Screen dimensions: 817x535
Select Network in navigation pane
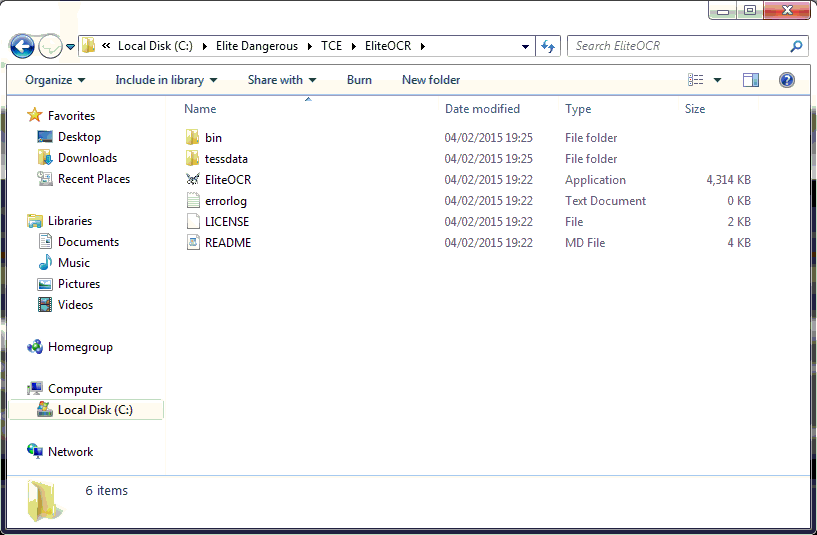click(x=70, y=452)
